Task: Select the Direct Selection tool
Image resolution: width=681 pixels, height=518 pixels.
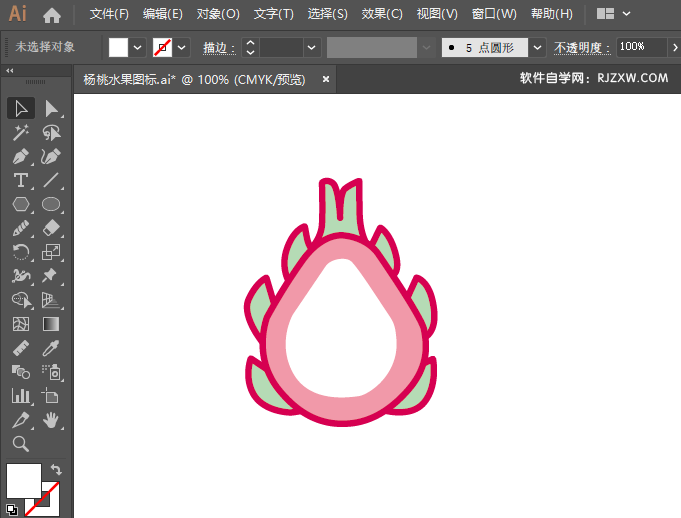Action: (51, 109)
